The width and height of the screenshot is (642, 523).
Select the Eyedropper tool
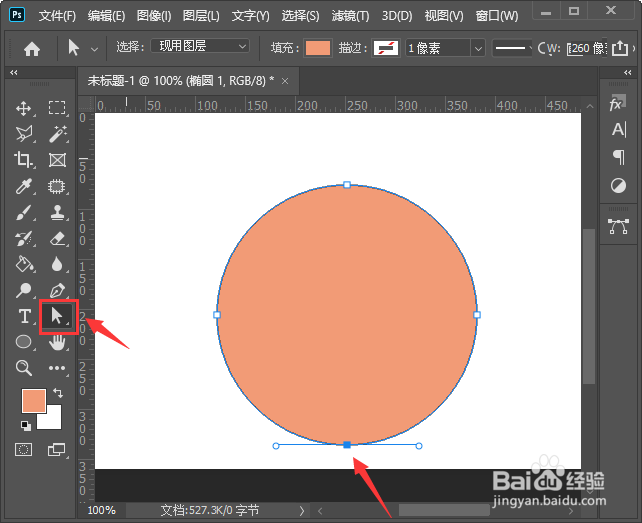coord(23,186)
